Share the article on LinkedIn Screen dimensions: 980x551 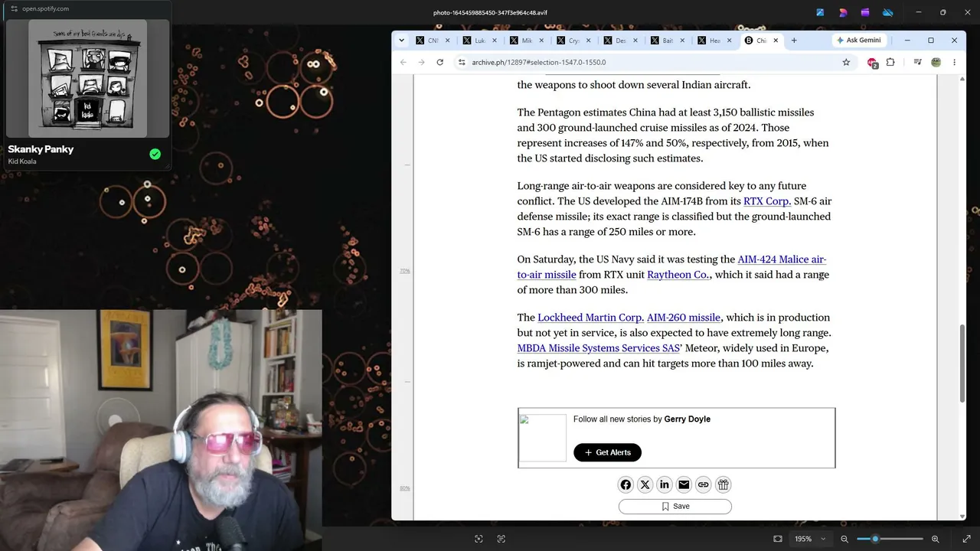[665, 484]
